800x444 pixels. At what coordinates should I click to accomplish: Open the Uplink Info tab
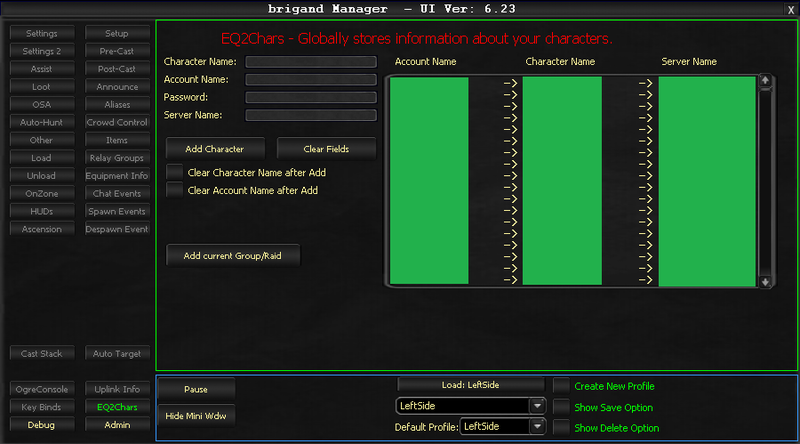(117, 389)
